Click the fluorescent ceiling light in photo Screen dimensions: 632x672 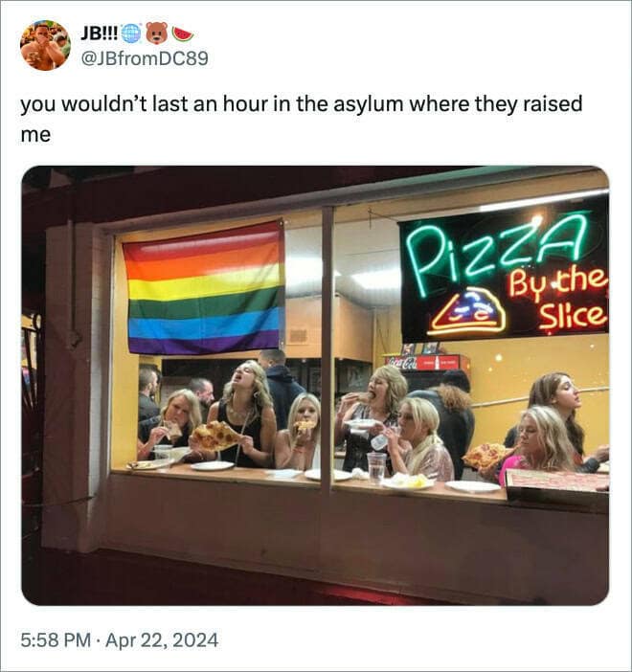tap(542, 201)
